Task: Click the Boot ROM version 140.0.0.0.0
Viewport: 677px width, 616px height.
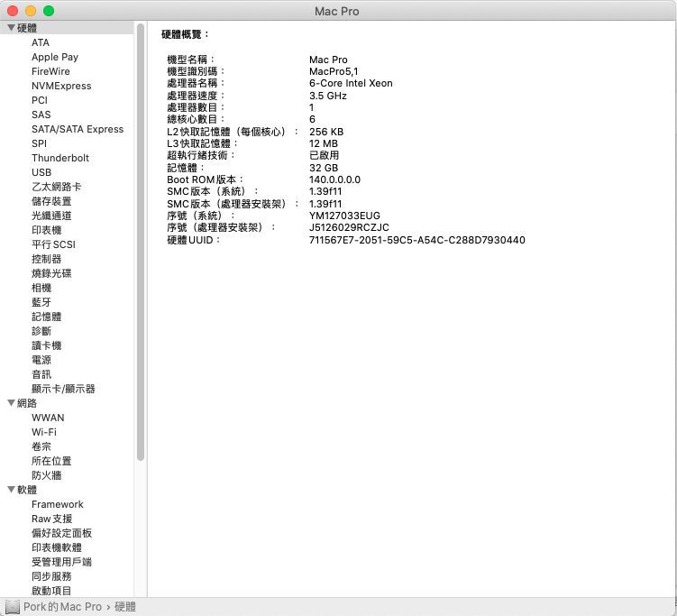Action: (334, 179)
